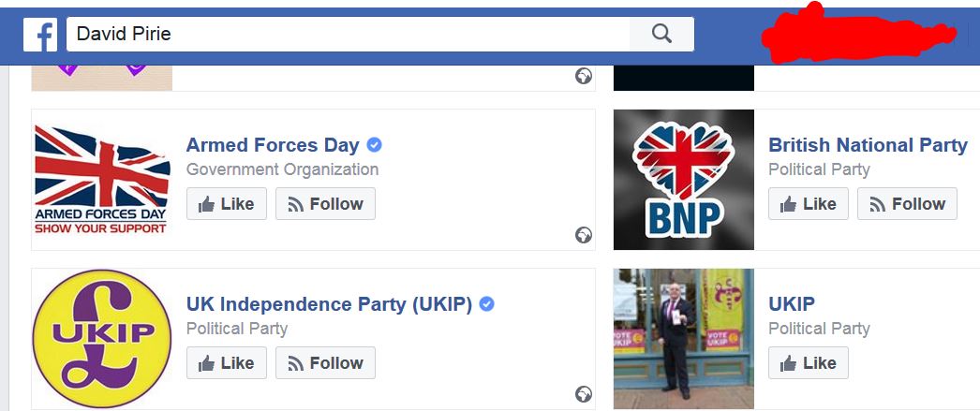Follow the British National Party page

pos(907,204)
